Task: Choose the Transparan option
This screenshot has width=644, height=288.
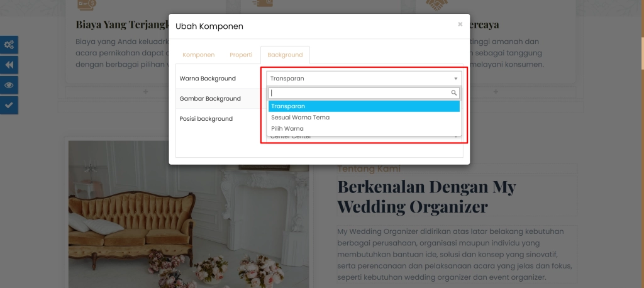Action: pyautogui.click(x=364, y=106)
